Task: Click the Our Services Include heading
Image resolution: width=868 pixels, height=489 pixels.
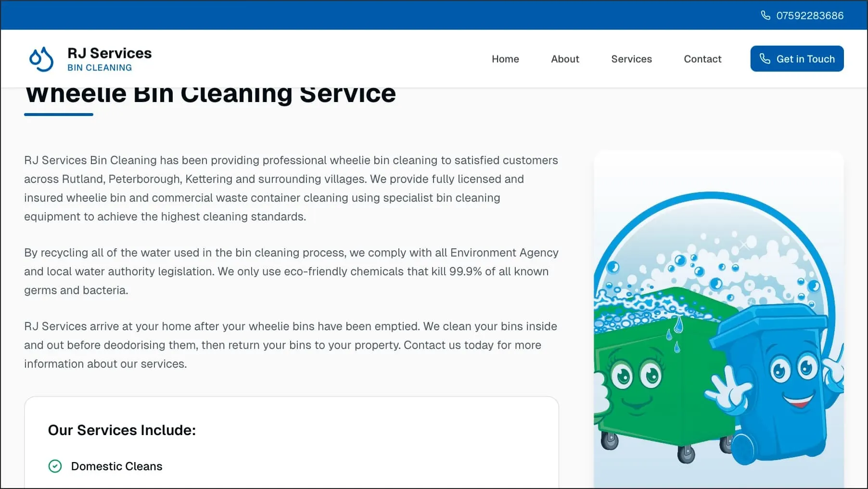Action: tap(122, 430)
